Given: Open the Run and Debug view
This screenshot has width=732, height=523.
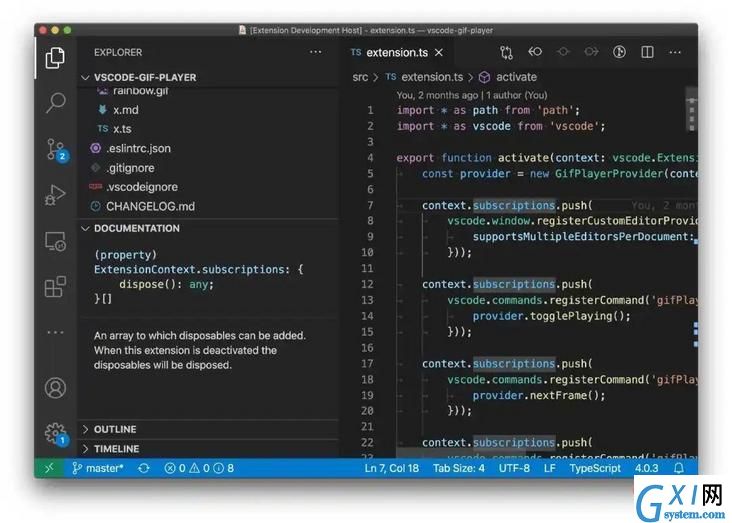Looking at the screenshot, I should pos(55,195).
